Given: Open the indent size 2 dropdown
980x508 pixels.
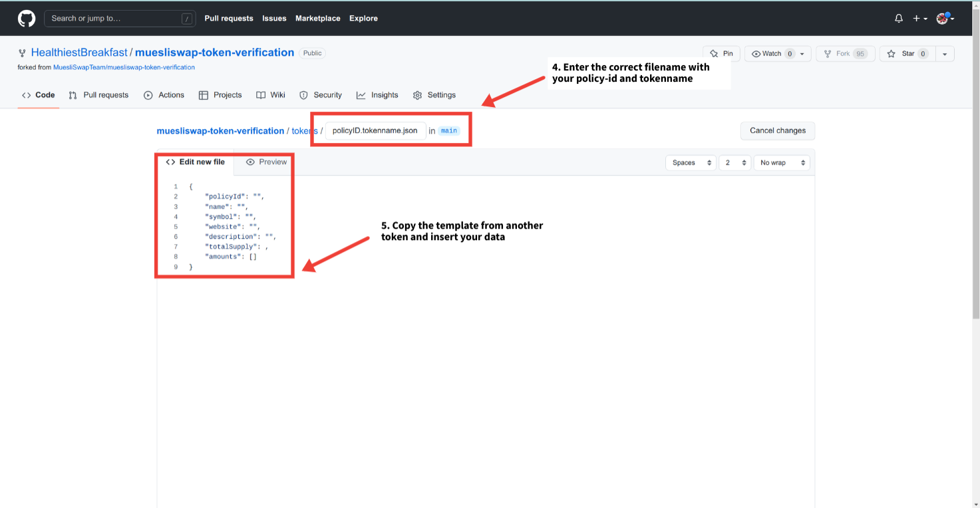Looking at the screenshot, I should coord(735,163).
